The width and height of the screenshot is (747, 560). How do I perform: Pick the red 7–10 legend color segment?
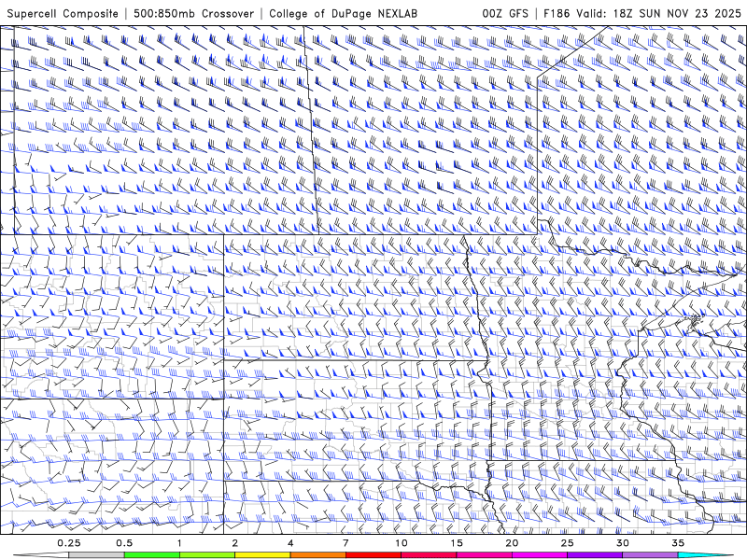(373, 555)
